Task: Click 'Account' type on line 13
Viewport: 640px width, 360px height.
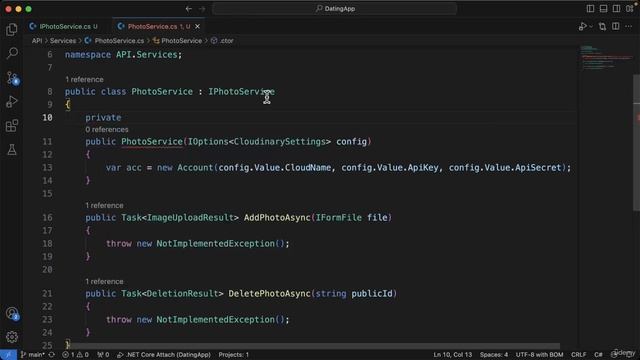Action: (x=195, y=168)
